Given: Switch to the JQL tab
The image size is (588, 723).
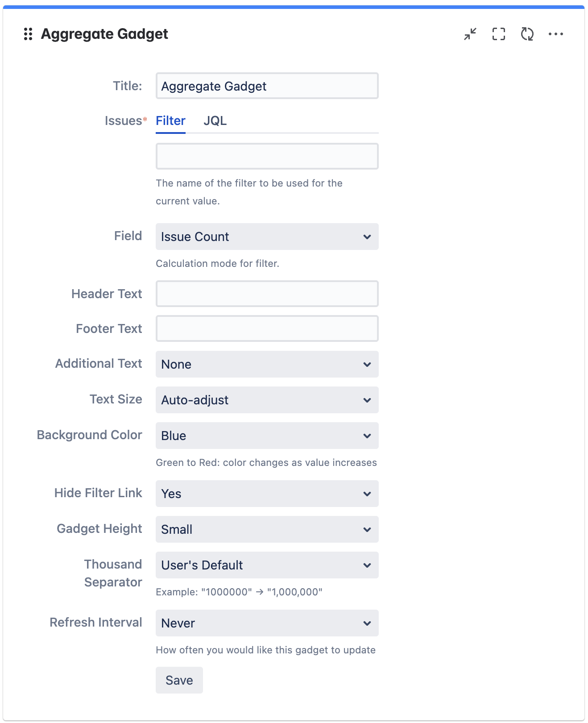Looking at the screenshot, I should [x=216, y=120].
